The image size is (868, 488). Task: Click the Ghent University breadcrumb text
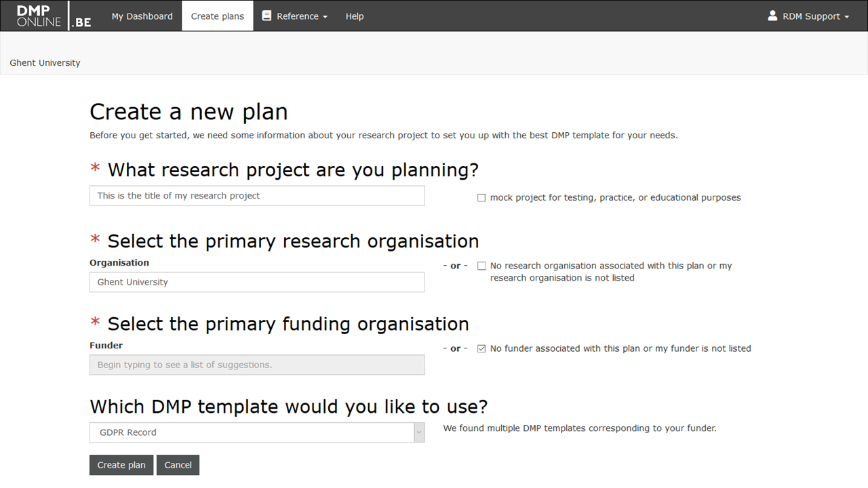(x=45, y=63)
